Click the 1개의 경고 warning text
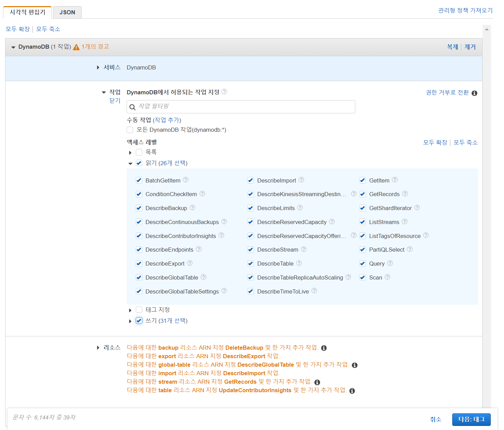The height and width of the screenshot is (430, 504). click(95, 47)
